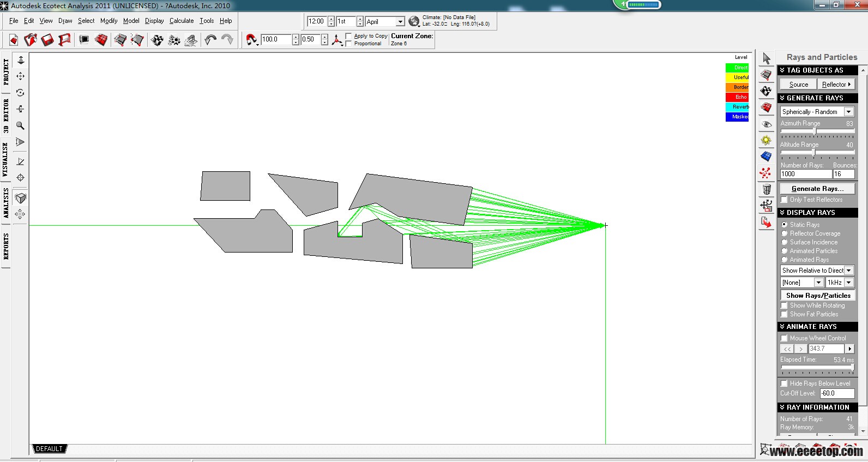Select the Pan view tool in left toolbar
Viewport: 868px width, 462px height.
click(21, 76)
